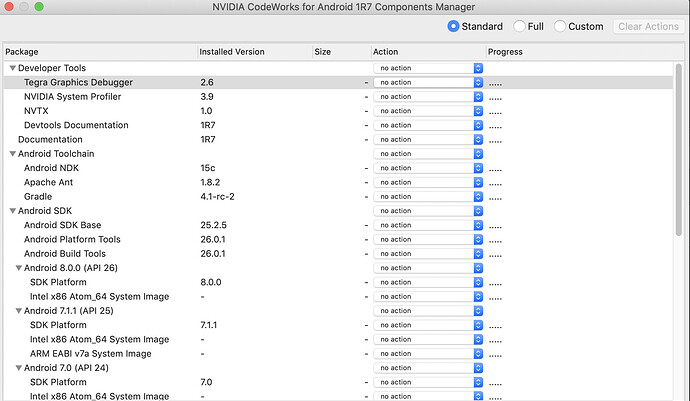Click the Action column header

click(x=429, y=52)
